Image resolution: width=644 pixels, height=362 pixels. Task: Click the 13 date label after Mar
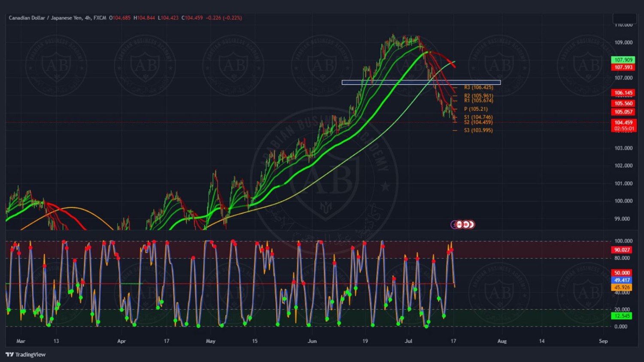click(x=56, y=341)
